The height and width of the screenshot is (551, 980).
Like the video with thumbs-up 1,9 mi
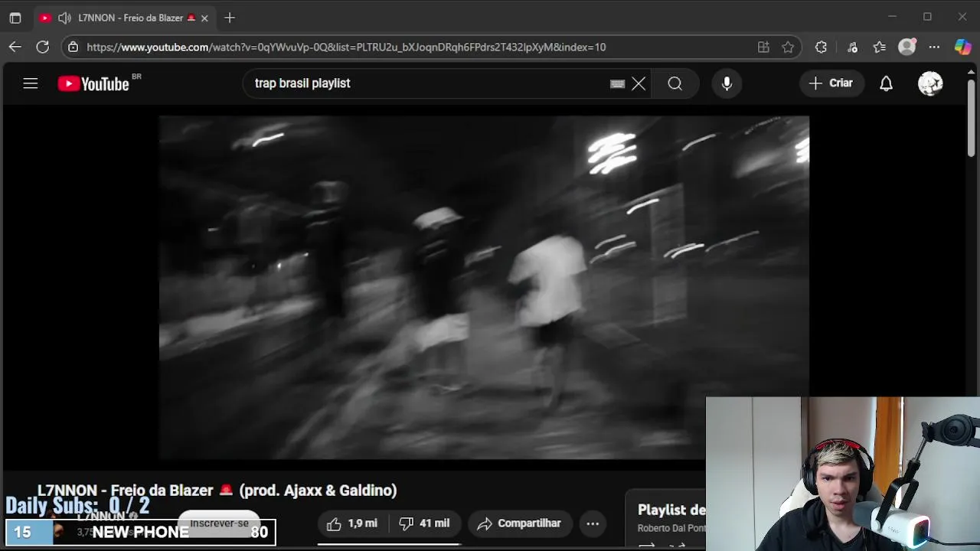(x=352, y=523)
